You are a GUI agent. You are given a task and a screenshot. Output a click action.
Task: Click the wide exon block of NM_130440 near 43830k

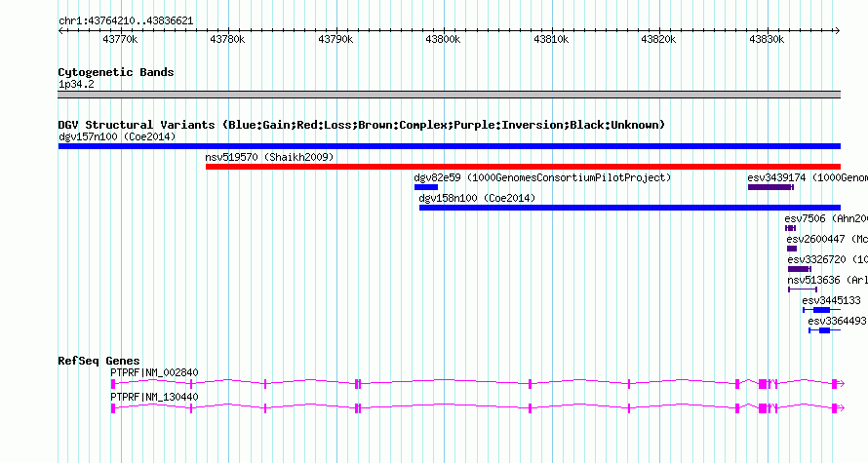click(x=763, y=408)
